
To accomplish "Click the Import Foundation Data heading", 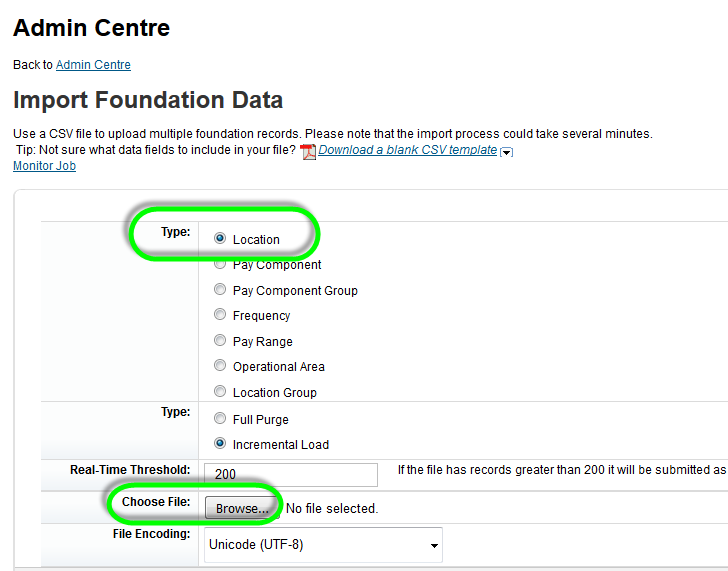I will point(148,100).
